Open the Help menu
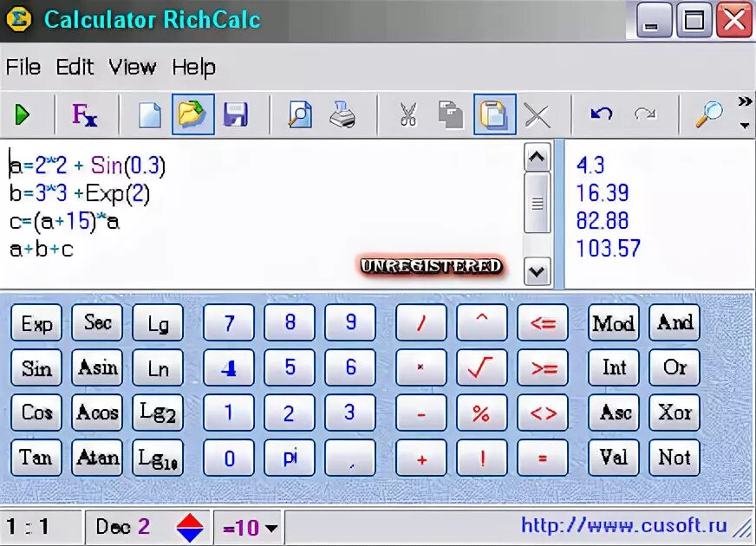 point(193,67)
